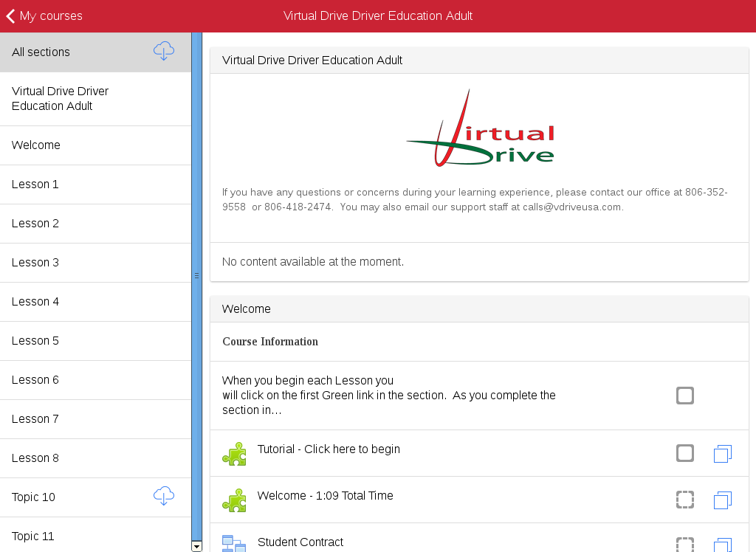
Task: Download Topic 10 via cloud icon
Action: (163, 496)
